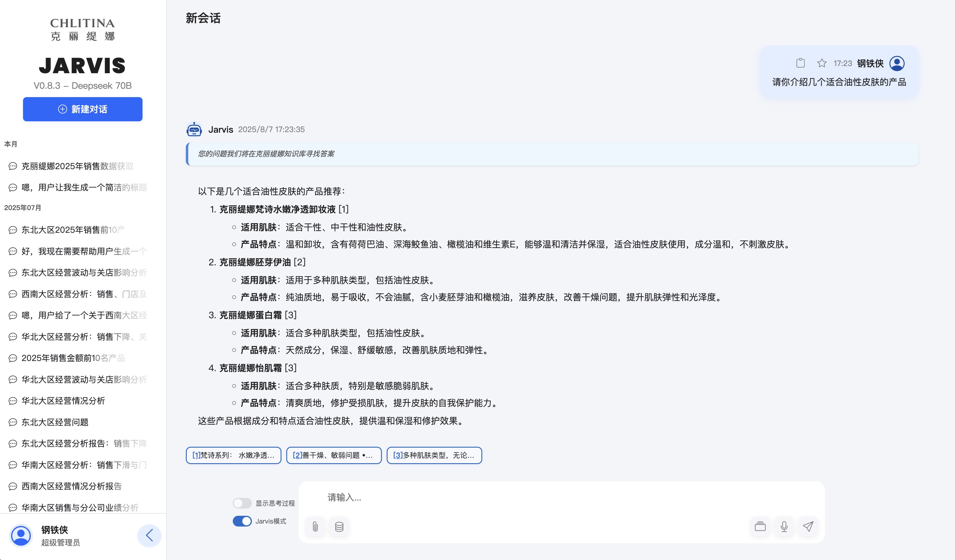Open reference [1]梵诗系列 chip
Screen dimensions: 955x560
click(x=233, y=455)
